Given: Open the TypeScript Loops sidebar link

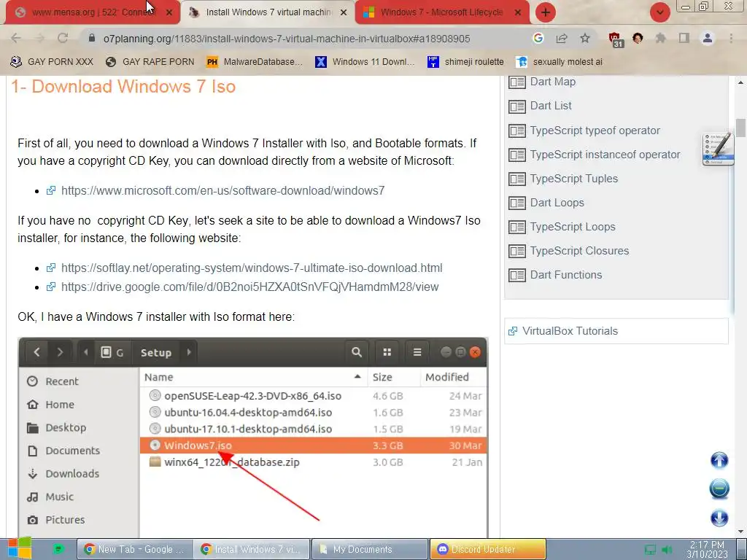Looking at the screenshot, I should click(x=573, y=227).
